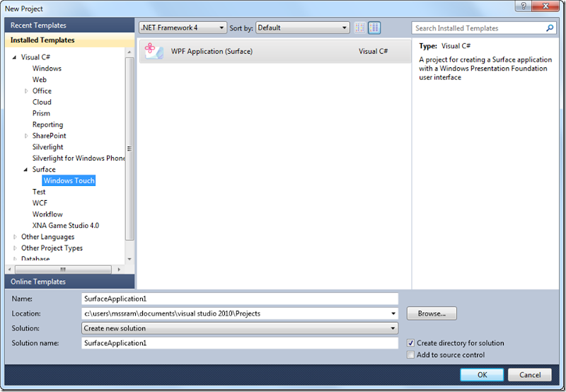
Task: Select the Prism tree item
Action: [x=41, y=113]
